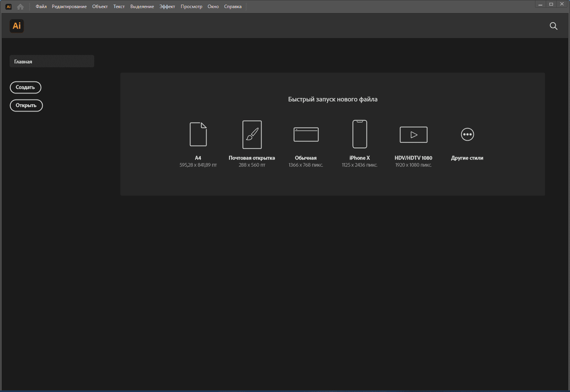Click the 1920 x 1080 пикс. size text

point(413,165)
